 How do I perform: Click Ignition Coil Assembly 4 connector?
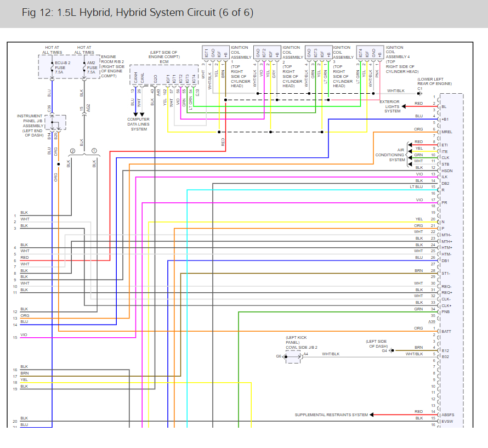pyautogui.click(x=370, y=52)
